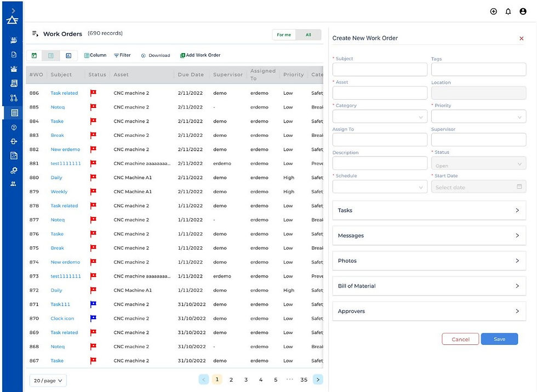The width and height of the screenshot is (537, 392).
Task: Click the Priority column header
Action: click(294, 74)
